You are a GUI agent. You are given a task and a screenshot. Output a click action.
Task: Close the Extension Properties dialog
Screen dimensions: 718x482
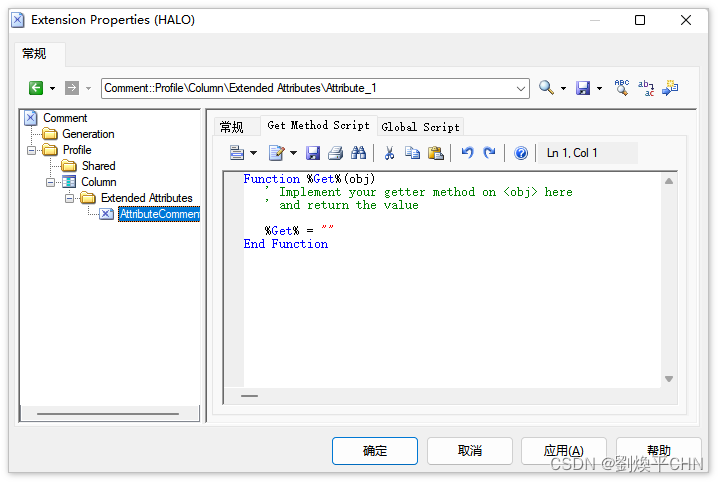point(685,20)
